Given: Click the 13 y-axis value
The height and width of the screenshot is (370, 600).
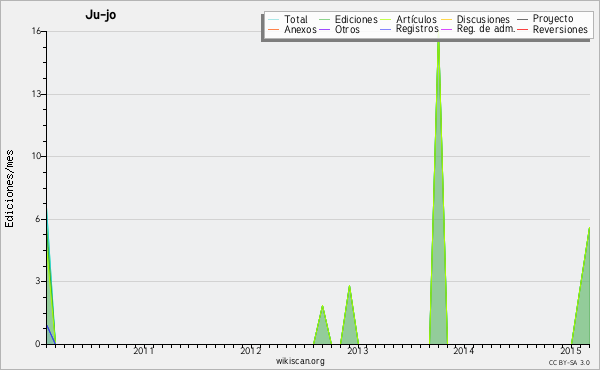Looking at the screenshot, I should (x=36, y=94).
